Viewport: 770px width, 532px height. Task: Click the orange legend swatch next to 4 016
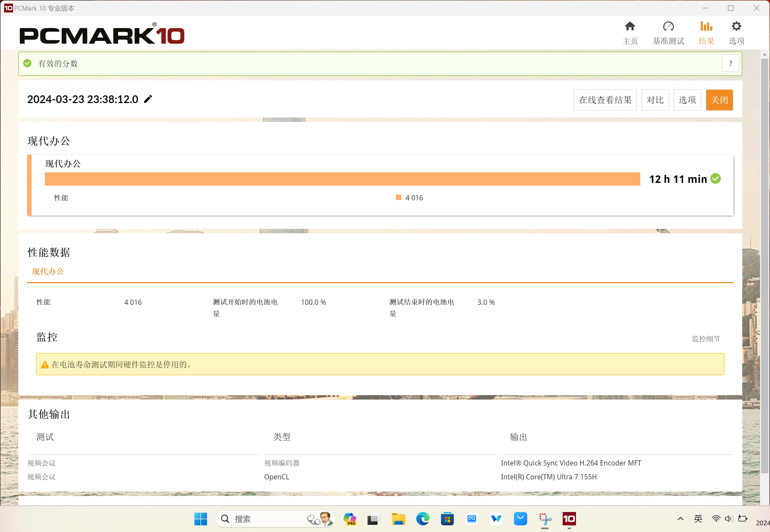[398, 197]
